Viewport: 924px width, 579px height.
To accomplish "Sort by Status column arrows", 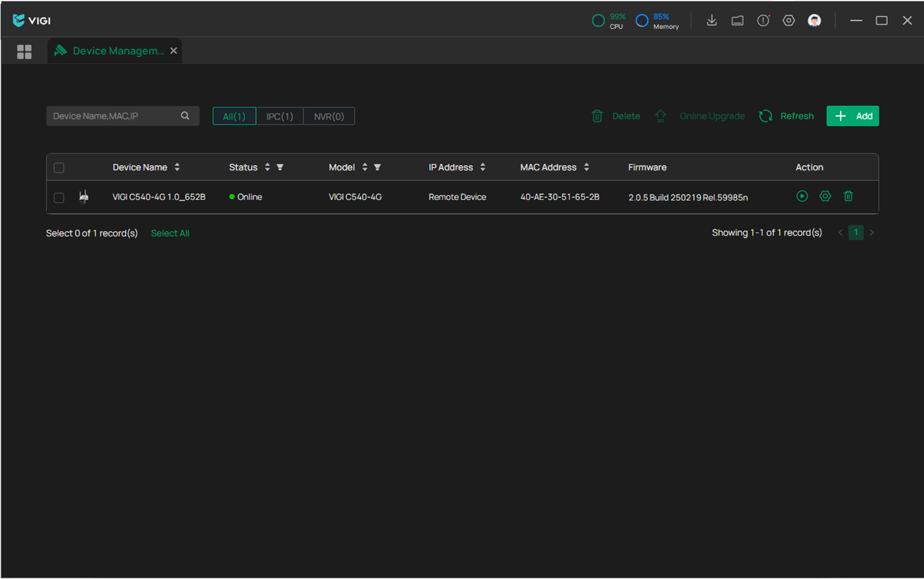I will point(267,167).
